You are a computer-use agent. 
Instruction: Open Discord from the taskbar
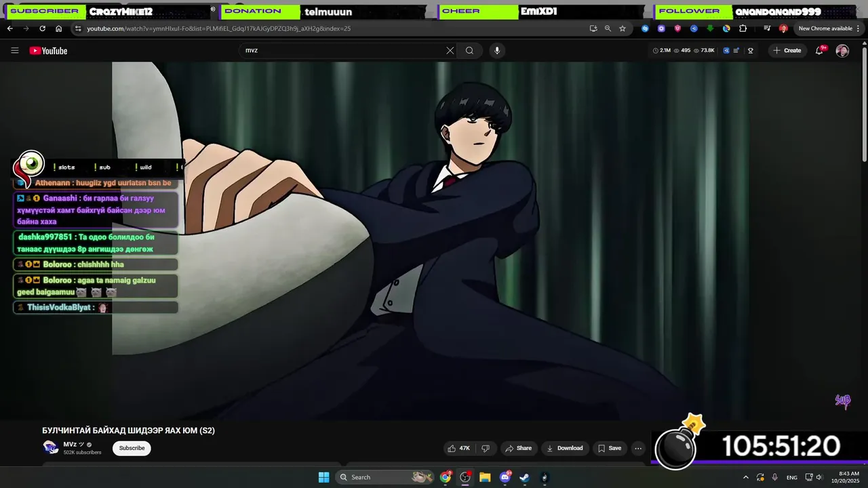point(505,477)
